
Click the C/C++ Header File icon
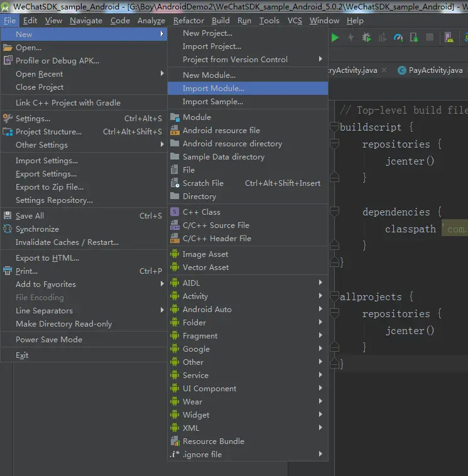175,238
